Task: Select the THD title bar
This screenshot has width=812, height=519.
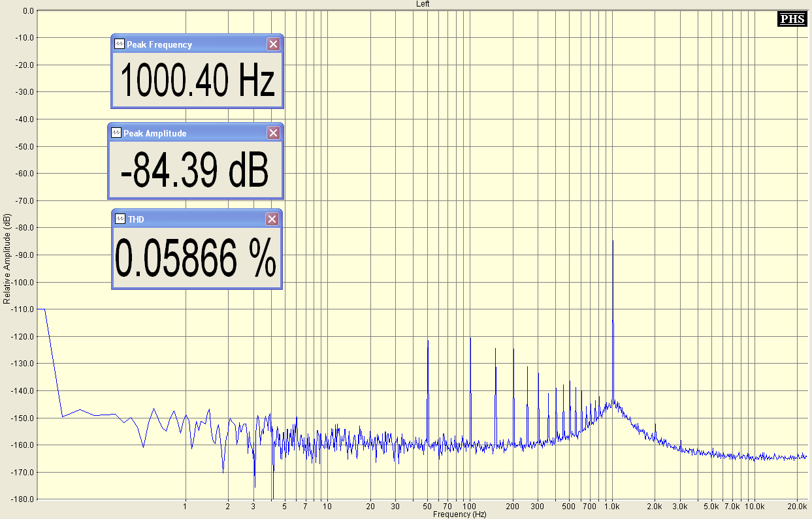Action: click(197, 219)
